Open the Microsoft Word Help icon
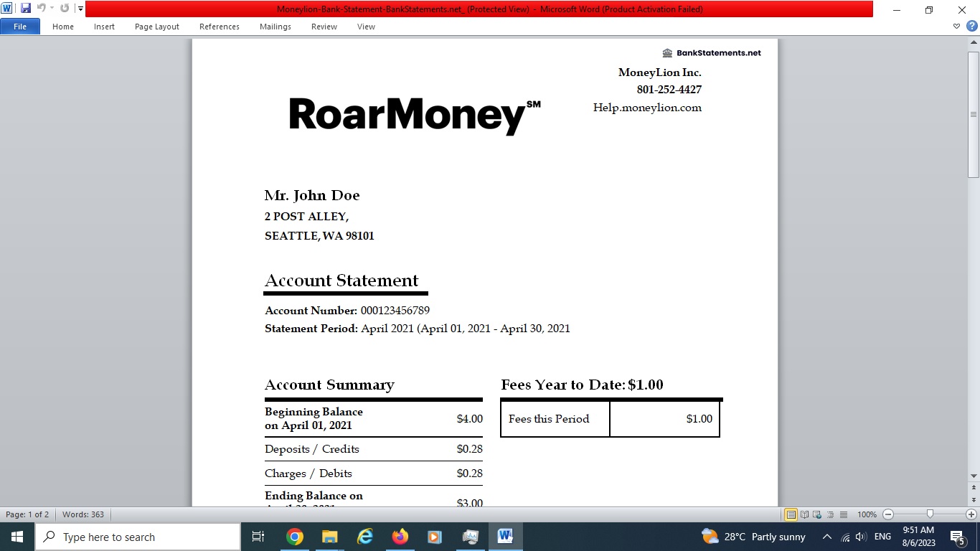980x551 pixels. [971, 27]
